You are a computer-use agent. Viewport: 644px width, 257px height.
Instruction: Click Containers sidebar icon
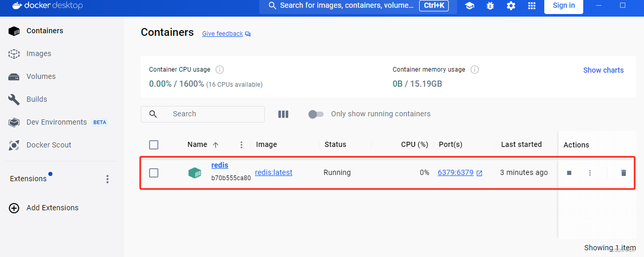(x=14, y=31)
